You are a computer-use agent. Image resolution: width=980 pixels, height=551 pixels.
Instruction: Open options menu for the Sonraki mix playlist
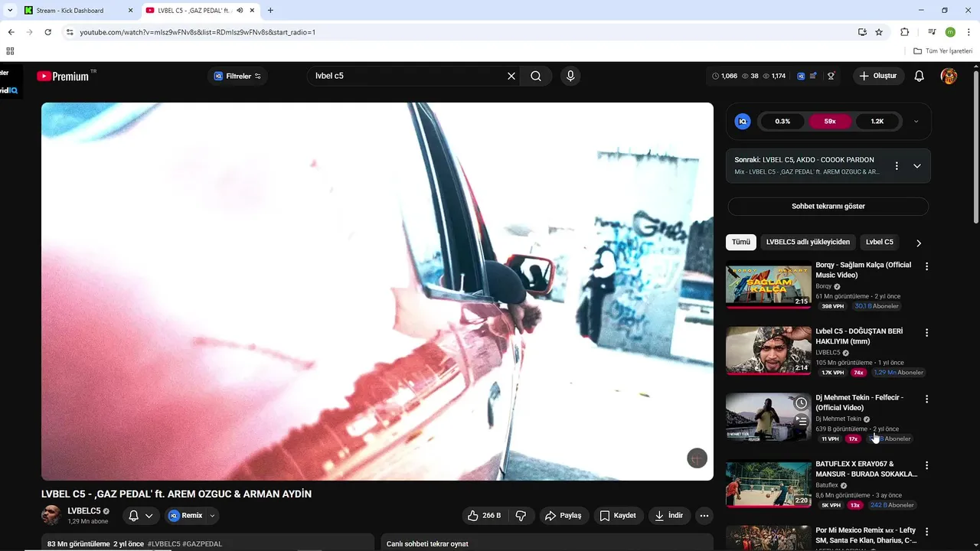[897, 165]
